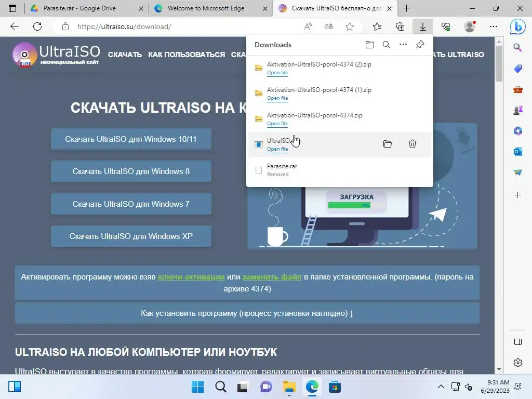Click Скачать UltraISO для Windows XP button

click(131, 236)
